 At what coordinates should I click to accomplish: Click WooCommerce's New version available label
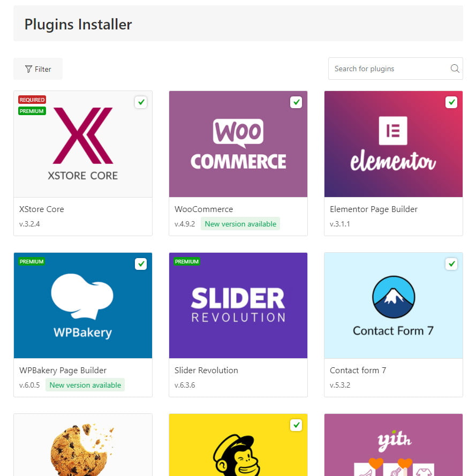pos(240,224)
